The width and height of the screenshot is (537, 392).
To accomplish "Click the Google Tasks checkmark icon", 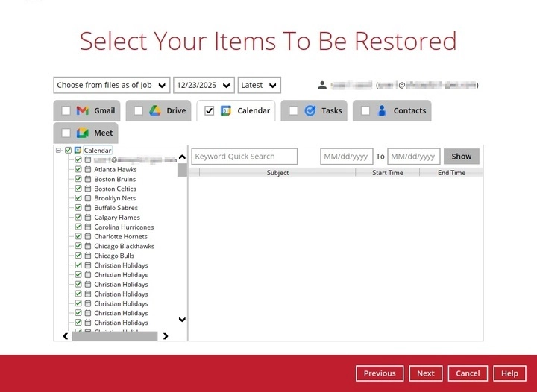I will [310, 110].
